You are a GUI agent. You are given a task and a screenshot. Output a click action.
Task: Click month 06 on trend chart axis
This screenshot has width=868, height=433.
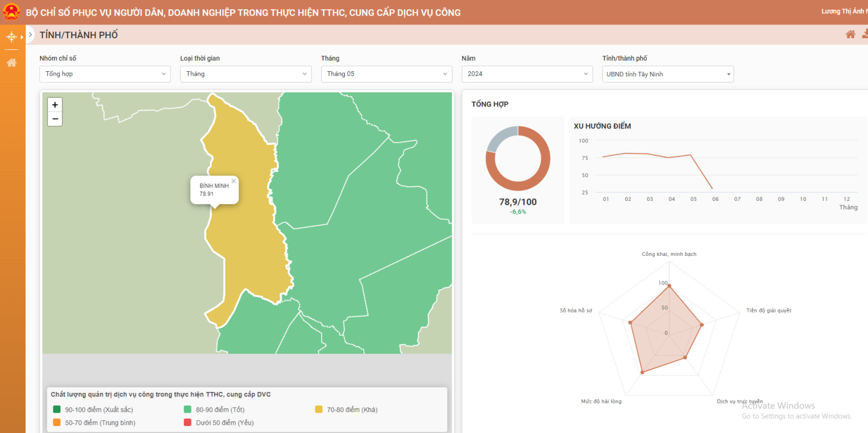point(715,199)
